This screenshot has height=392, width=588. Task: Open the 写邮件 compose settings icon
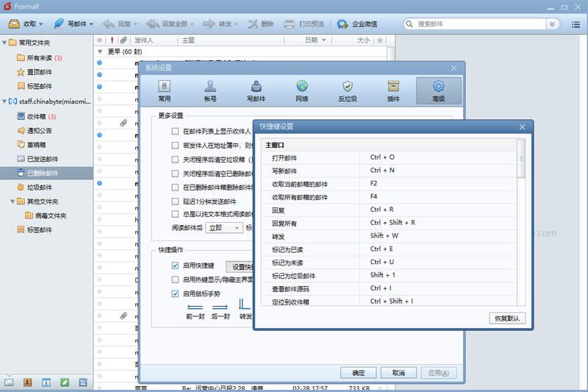tap(256, 86)
